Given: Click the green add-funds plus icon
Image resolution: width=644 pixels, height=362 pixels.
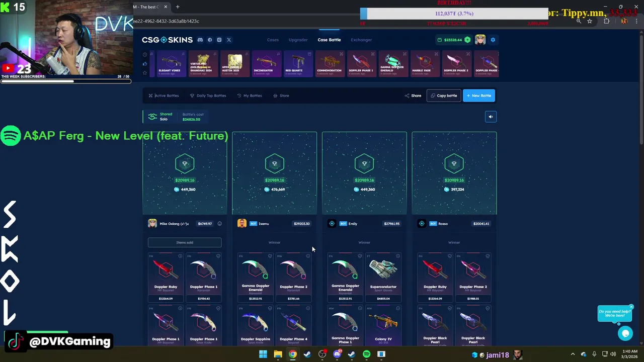Looking at the screenshot, I should point(467,40).
